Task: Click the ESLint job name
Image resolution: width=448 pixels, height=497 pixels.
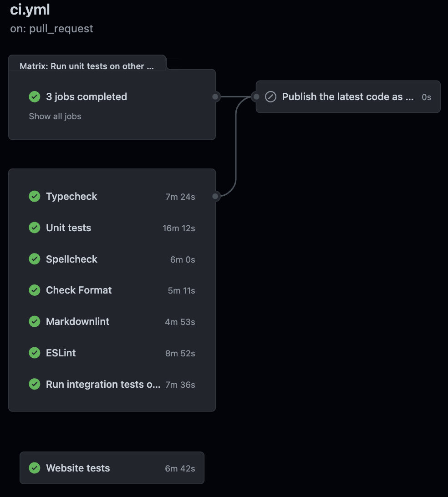Action: point(61,353)
